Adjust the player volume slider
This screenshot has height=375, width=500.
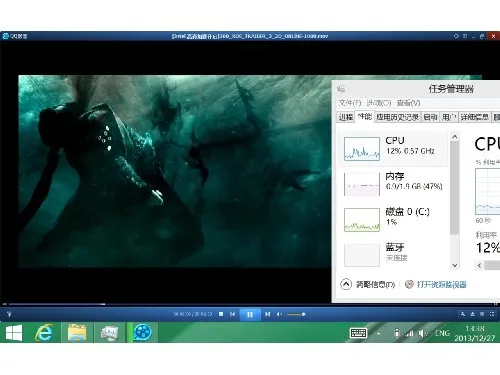tap(296, 314)
